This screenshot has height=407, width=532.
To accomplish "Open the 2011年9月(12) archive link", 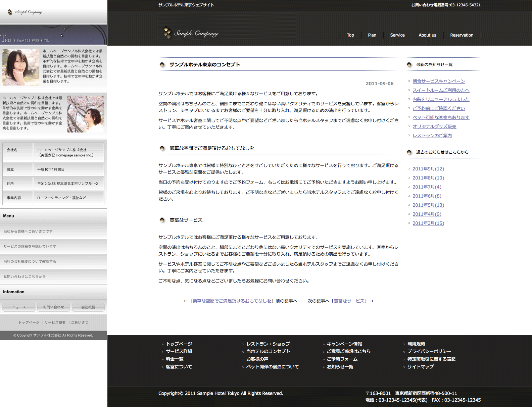I will pos(428,169).
